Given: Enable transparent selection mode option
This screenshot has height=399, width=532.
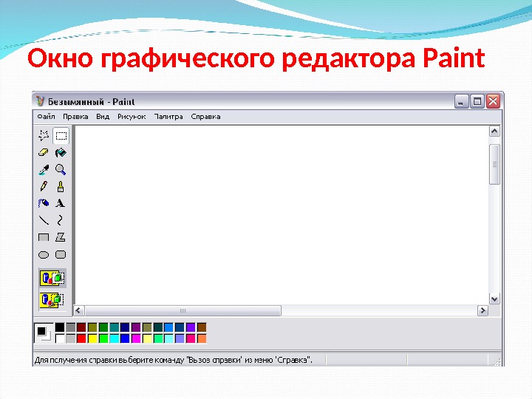Looking at the screenshot, I should tap(52, 300).
